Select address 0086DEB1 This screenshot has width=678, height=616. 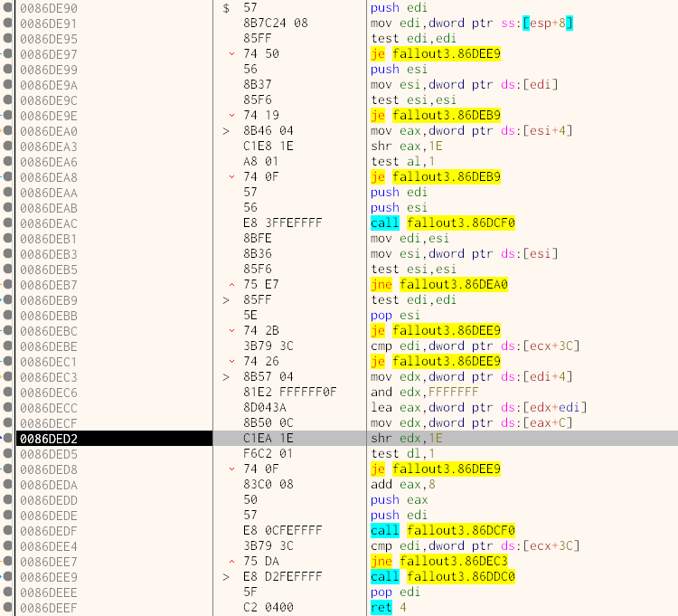click(x=49, y=239)
